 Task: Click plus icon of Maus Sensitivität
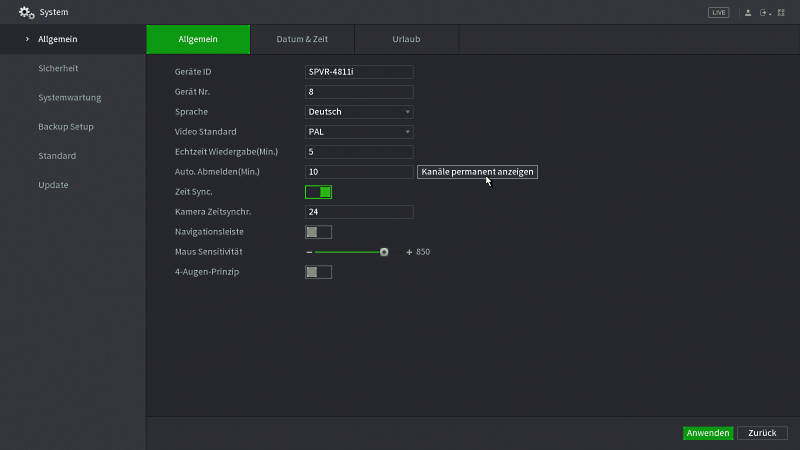point(409,252)
